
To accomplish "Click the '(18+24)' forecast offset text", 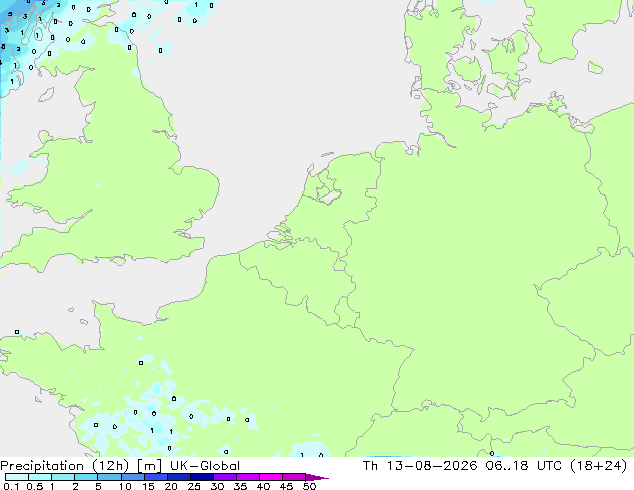I will [598, 466].
